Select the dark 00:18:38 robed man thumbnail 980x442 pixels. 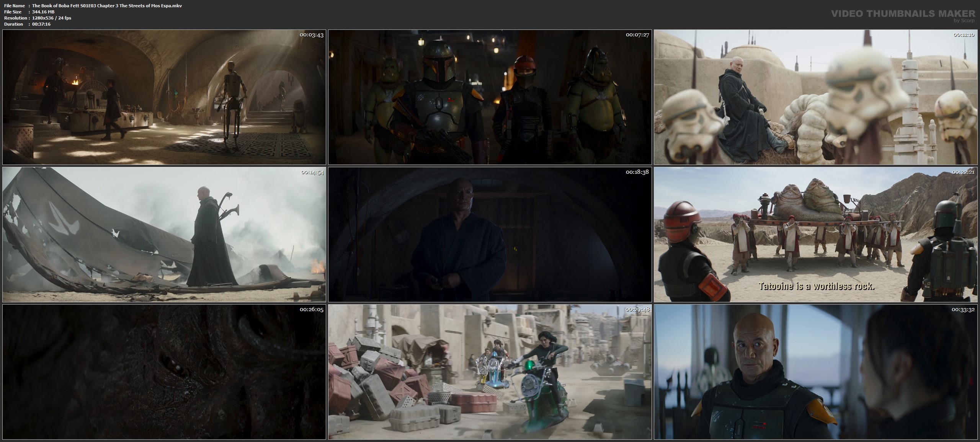[x=490, y=234]
